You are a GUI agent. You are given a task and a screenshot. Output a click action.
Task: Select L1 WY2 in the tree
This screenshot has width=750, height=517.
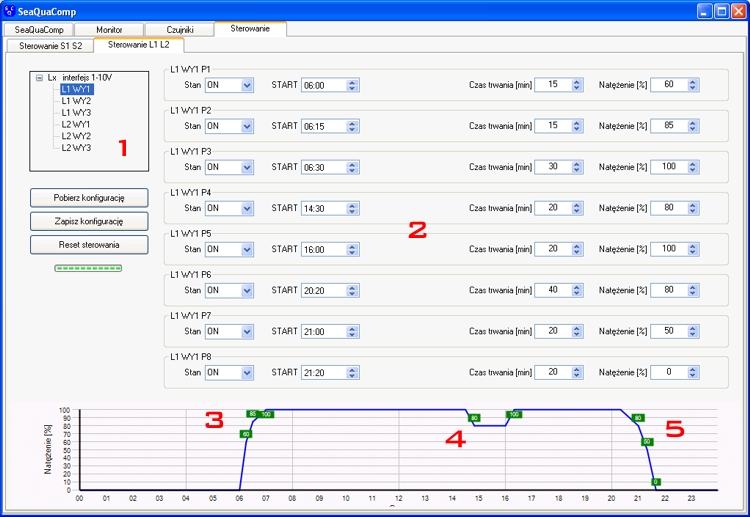pos(76,101)
